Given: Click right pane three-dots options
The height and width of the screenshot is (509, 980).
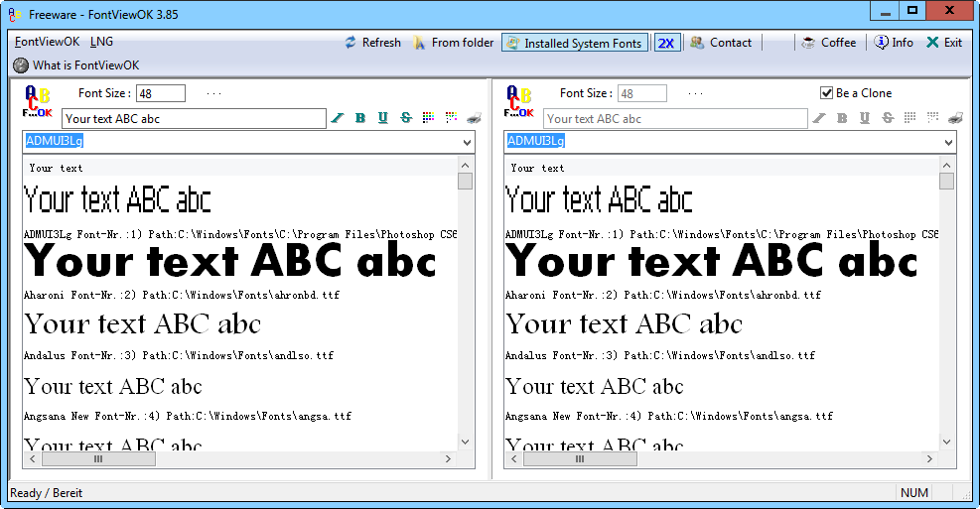Looking at the screenshot, I should 695,93.
